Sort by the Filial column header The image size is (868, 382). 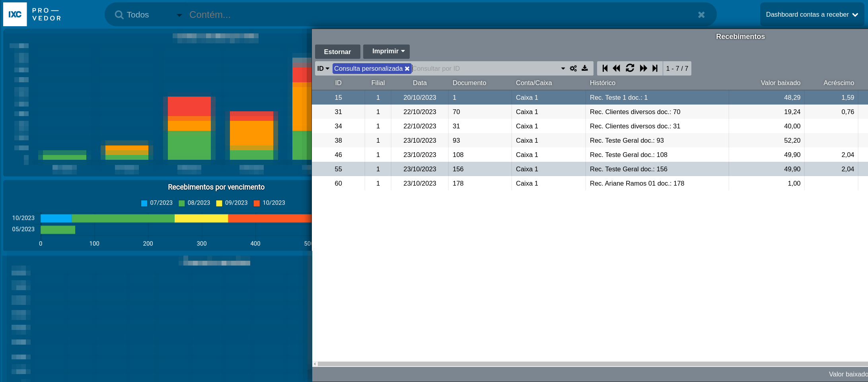click(378, 83)
